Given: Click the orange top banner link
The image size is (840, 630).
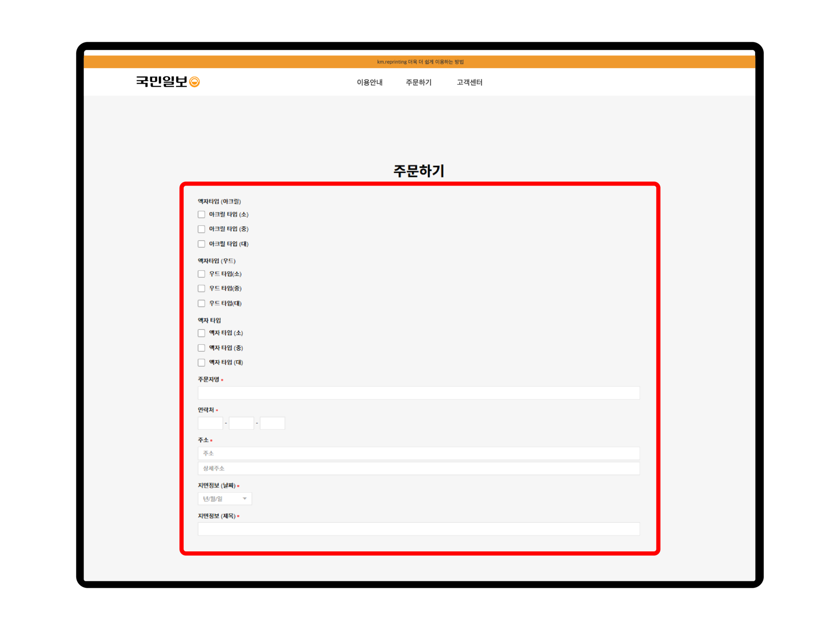Looking at the screenshot, I should click(x=420, y=62).
